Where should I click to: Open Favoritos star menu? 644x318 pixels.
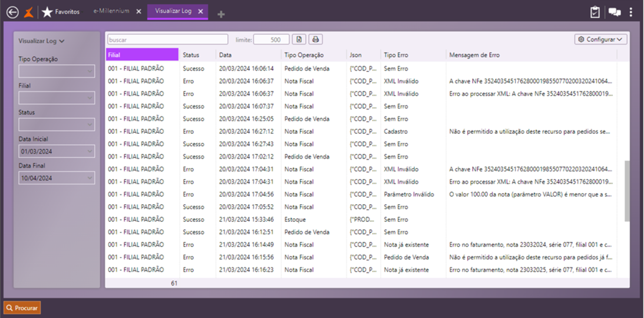coord(60,12)
